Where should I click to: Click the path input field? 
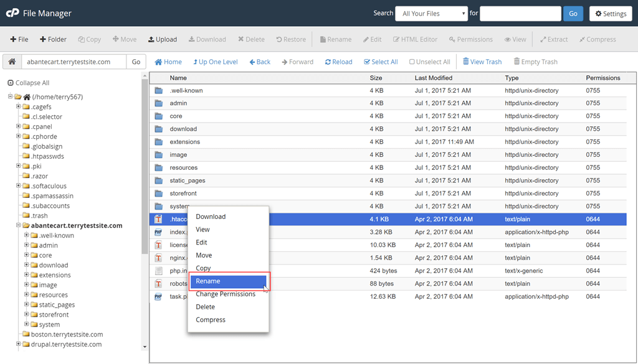tap(74, 62)
